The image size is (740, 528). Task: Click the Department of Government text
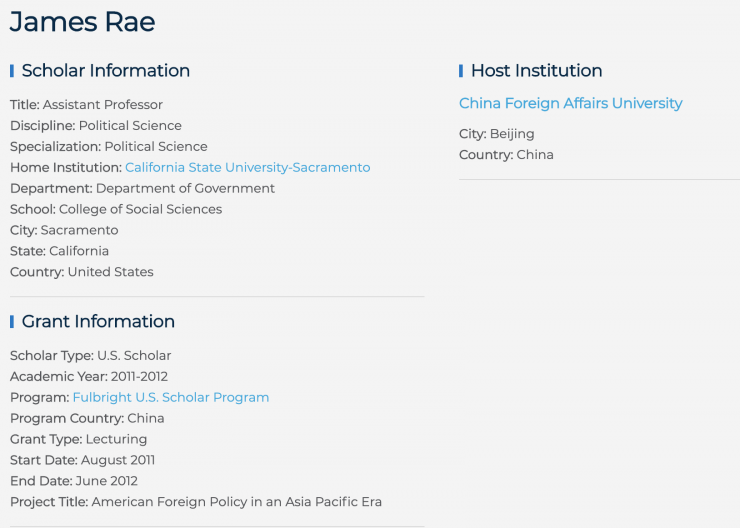point(185,188)
